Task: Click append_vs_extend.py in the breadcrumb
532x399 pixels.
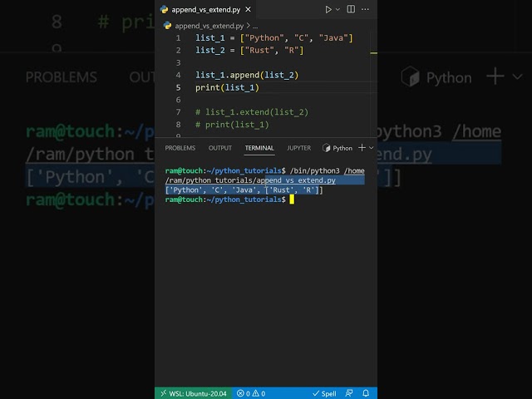Action: [x=209, y=26]
